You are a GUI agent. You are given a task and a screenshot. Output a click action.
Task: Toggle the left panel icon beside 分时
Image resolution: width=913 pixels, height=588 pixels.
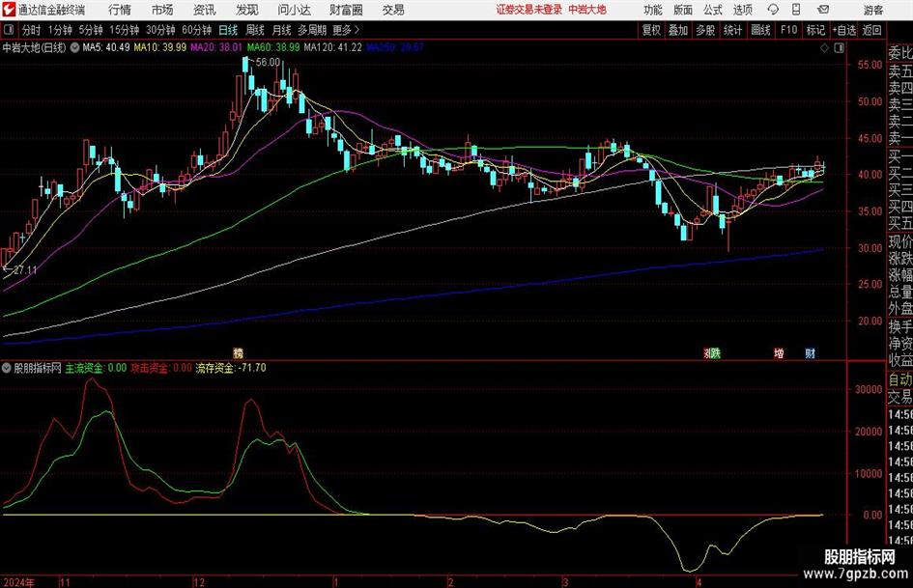pyautogui.click(x=10, y=30)
